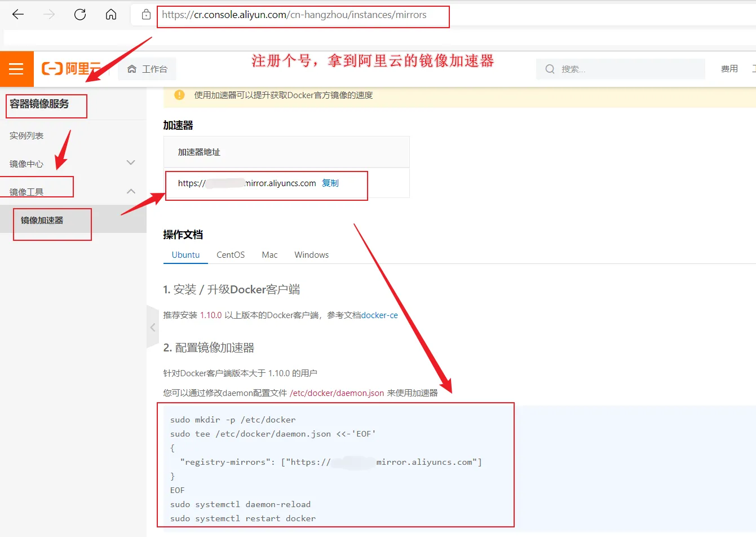
Task: Click the house icon beside 工作台
Action: pyautogui.click(x=132, y=69)
